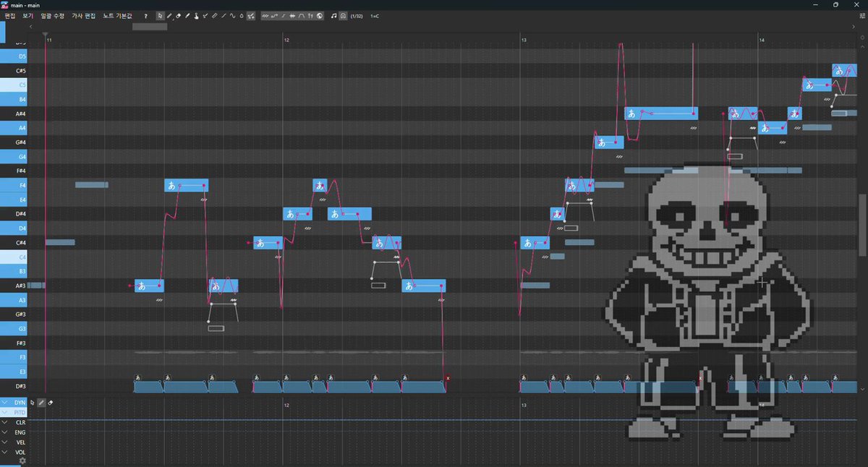The image size is (868, 467).
Task: Select the eraser tool in top toolbar
Action: tap(179, 15)
